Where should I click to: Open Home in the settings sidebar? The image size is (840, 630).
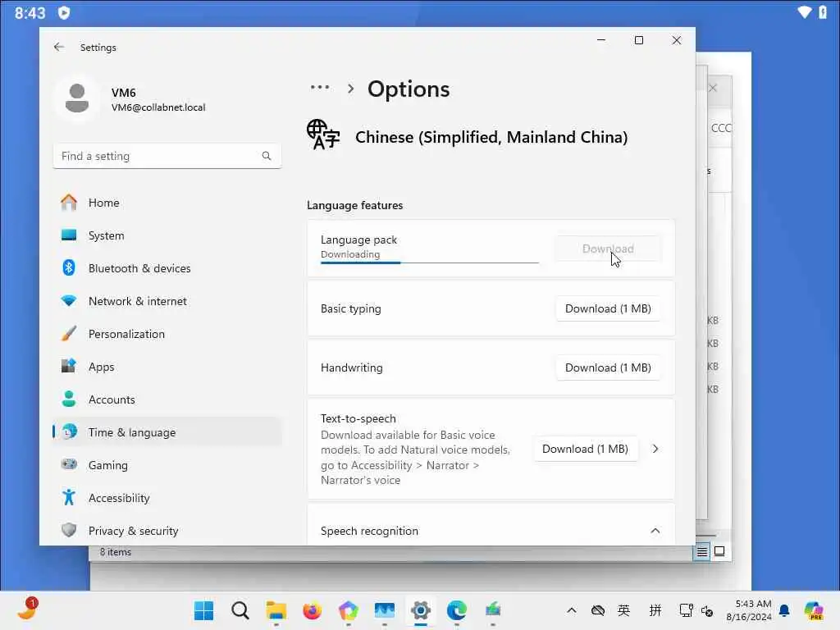(167, 203)
